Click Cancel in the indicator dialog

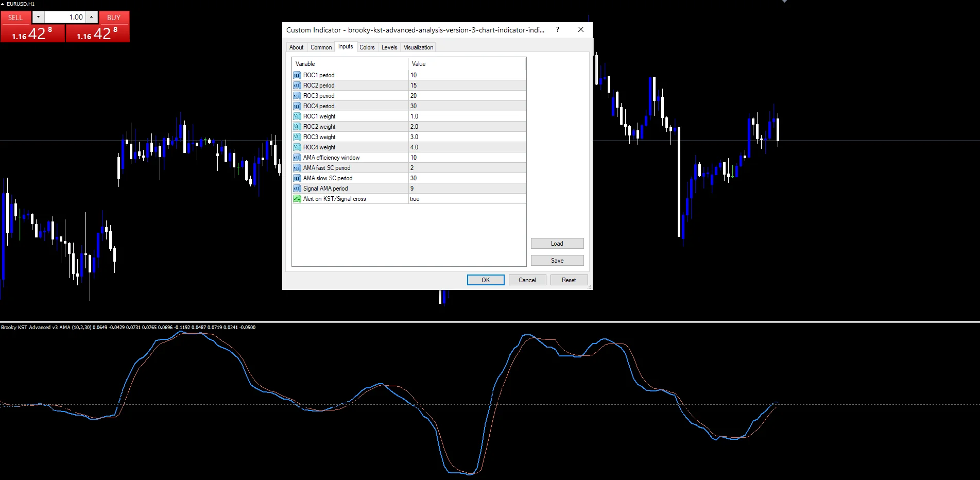tap(527, 280)
